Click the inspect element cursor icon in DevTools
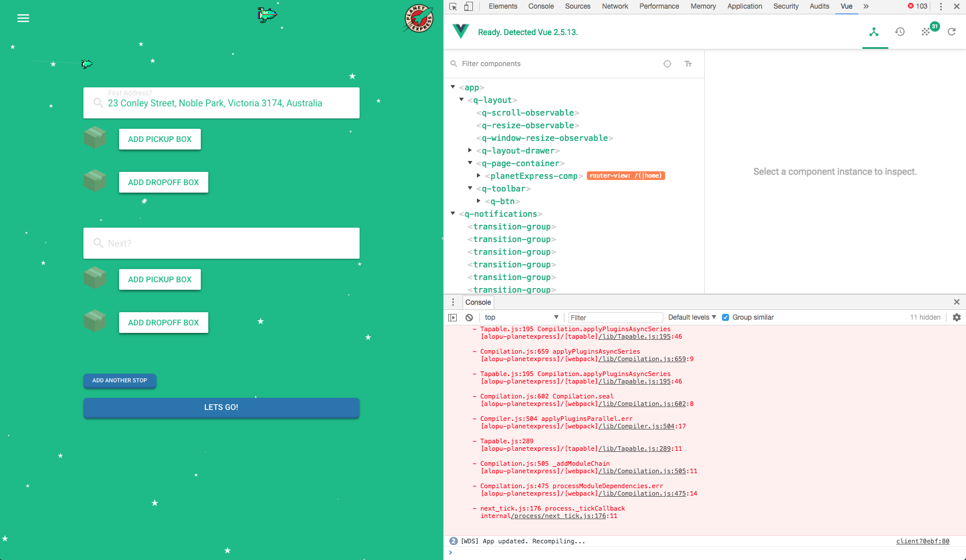The height and width of the screenshot is (560, 966). (x=453, y=6)
